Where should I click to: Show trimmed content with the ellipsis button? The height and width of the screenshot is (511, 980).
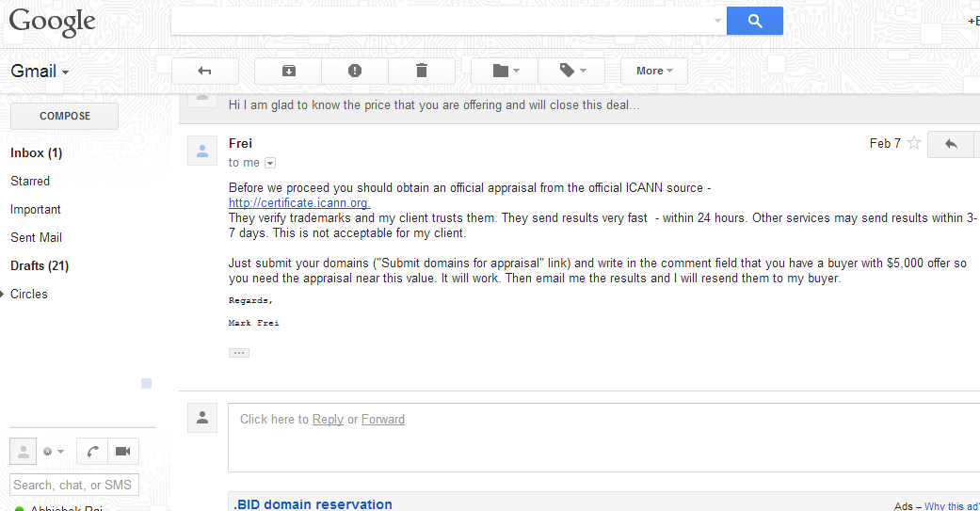point(239,353)
